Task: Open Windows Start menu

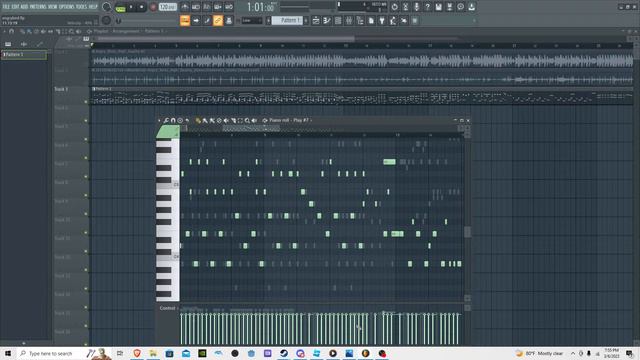Action: pyautogui.click(x=8, y=353)
